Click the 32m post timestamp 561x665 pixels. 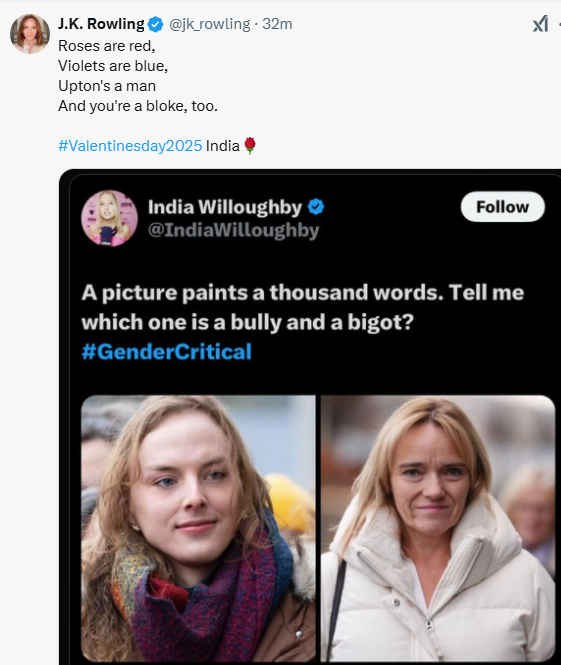tap(277, 24)
